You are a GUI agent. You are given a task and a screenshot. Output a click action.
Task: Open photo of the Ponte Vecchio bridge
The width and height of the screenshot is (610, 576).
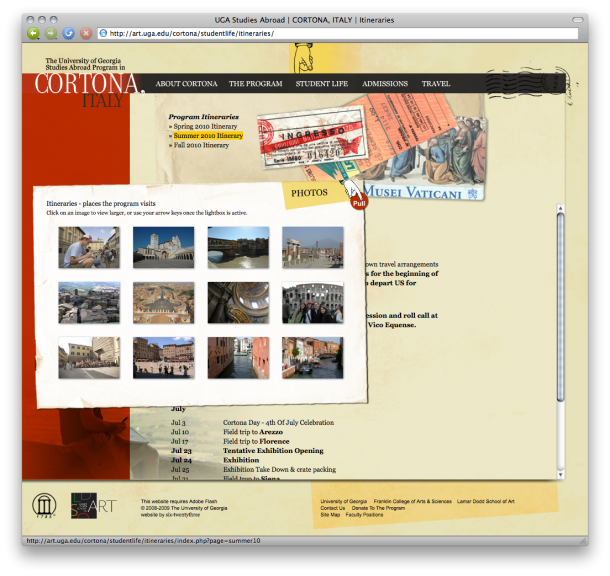(238, 247)
